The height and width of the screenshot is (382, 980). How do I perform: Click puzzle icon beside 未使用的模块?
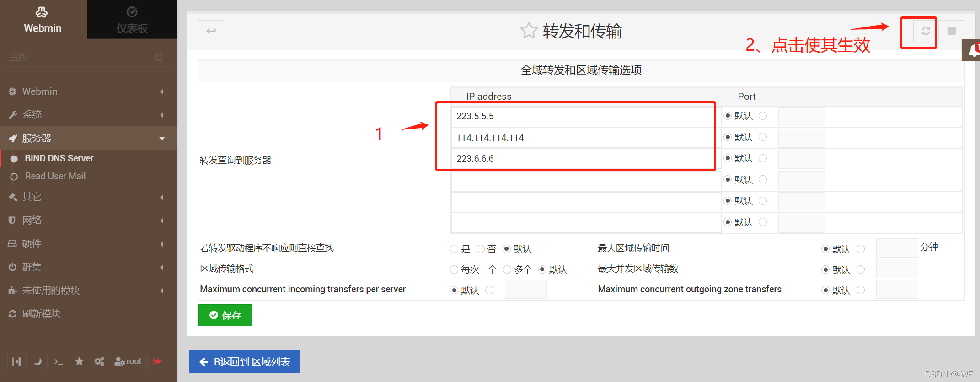pos(13,291)
